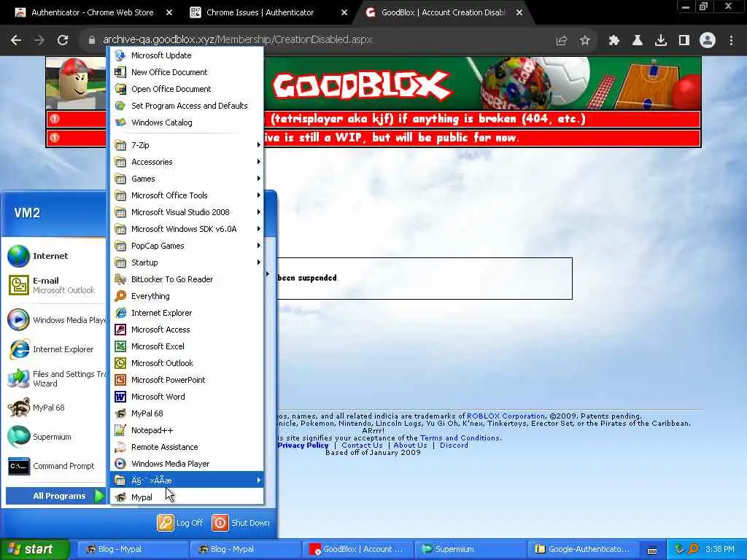Follow the ROBLOX Corporation link
The width and height of the screenshot is (747, 560).
pyautogui.click(x=506, y=416)
